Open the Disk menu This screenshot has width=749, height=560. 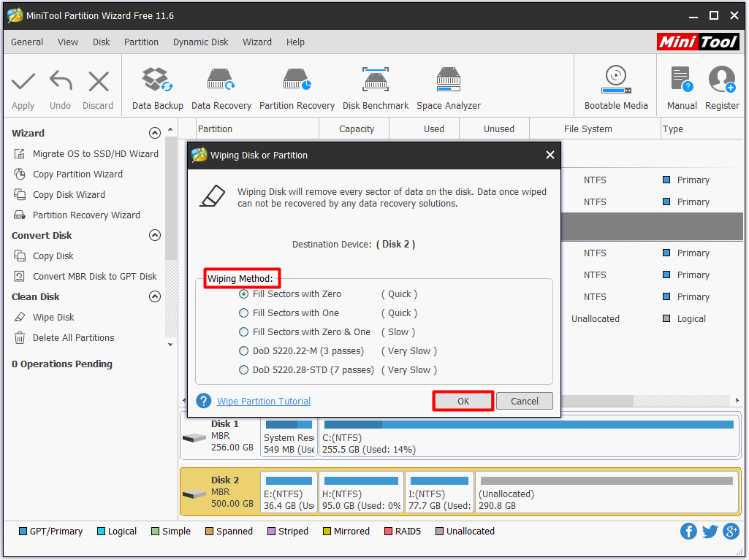pyautogui.click(x=102, y=42)
